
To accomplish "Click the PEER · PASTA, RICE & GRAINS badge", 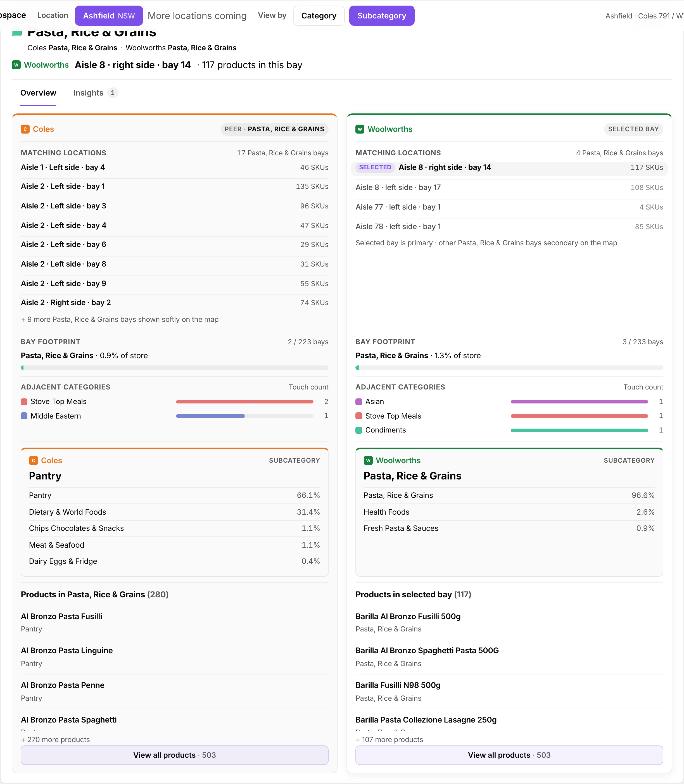I will [x=274, y=129].
